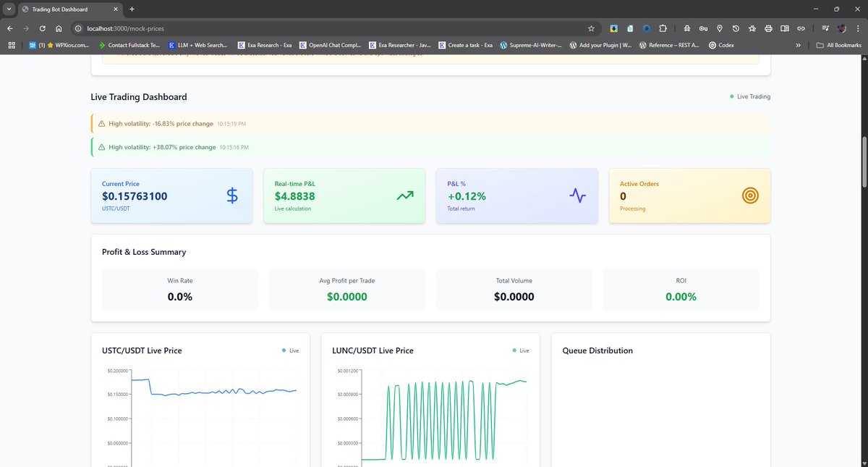This screenshot has width=868, height=467.
Task: Click the Real-time P&L value $4.8838
Action: click(295, 196)
